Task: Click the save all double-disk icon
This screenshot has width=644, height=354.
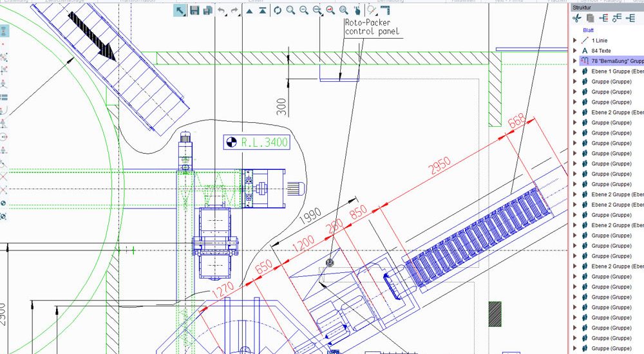Action: tap(208, 10)
